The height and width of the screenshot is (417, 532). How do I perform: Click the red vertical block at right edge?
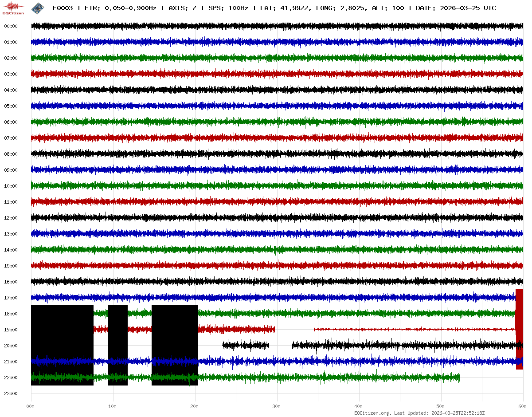point(519,328)
